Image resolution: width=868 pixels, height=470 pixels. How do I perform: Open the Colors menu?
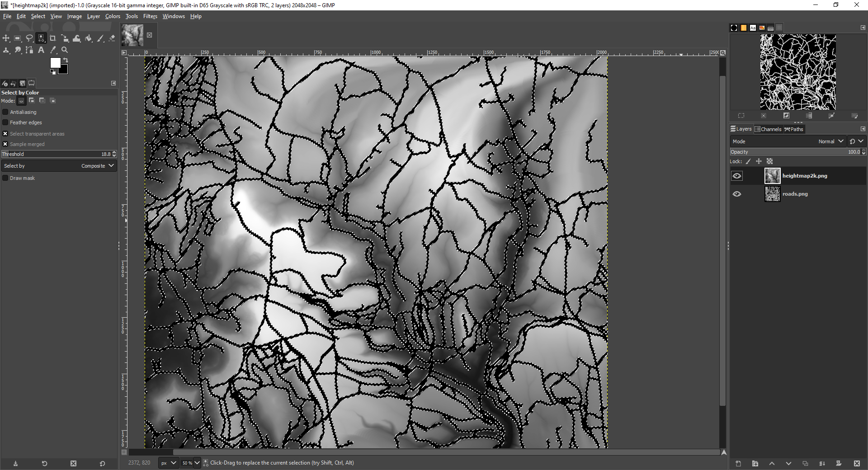click(x=113, y=16)
